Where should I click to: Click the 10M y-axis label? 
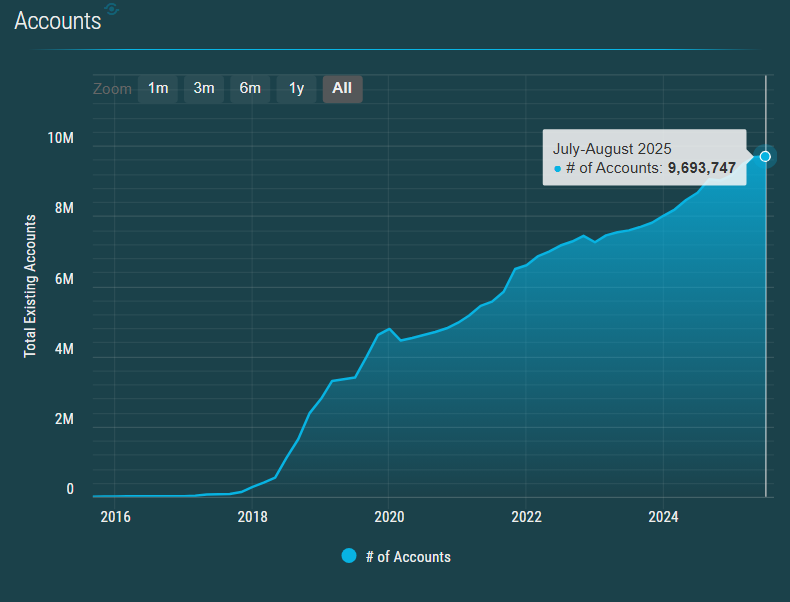[x=60, y=138]
